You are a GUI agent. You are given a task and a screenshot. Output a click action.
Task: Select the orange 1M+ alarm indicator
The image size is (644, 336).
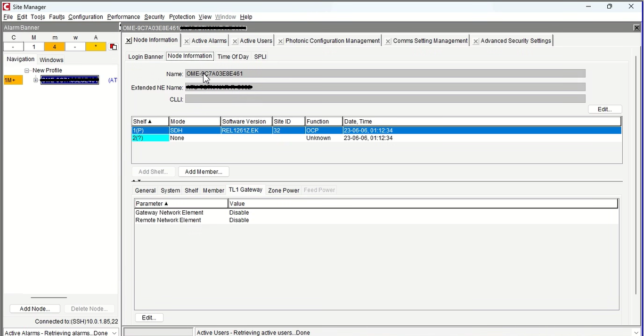(x=13, y=79)
